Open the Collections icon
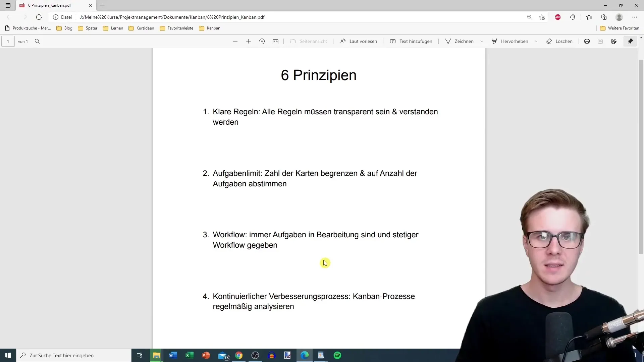This screenshot has width=644, height=362. (x=604, y=17)
